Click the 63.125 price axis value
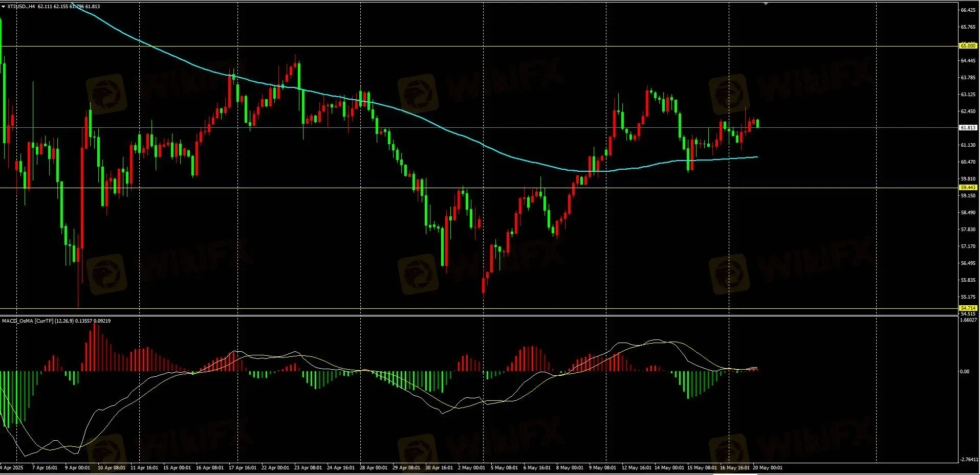The width and height of the screenshot is (980, 475). (968, 95)
